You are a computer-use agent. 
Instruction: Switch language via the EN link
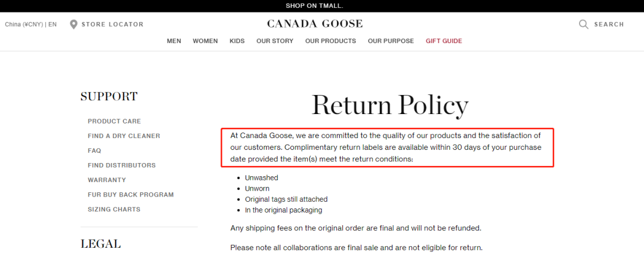click(x=52, y=24)
